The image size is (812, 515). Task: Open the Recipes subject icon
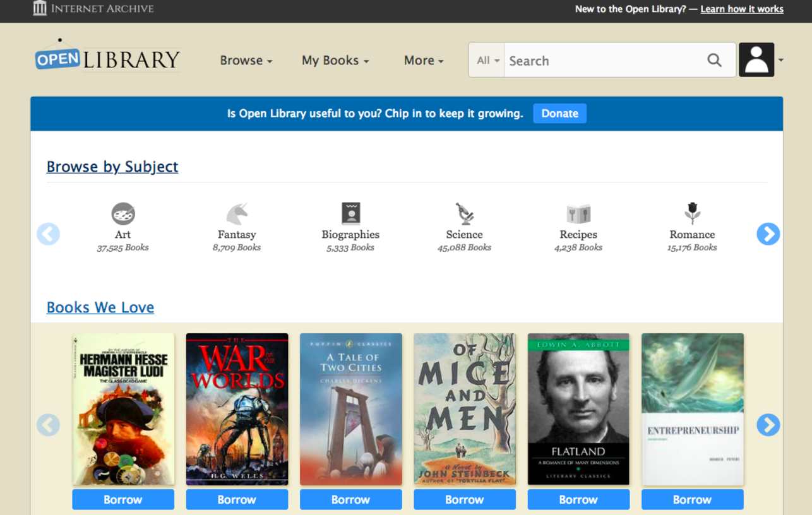(x=578, y=214)
